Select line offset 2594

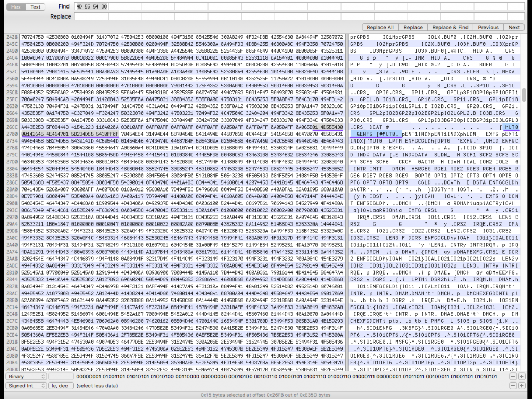12,85
